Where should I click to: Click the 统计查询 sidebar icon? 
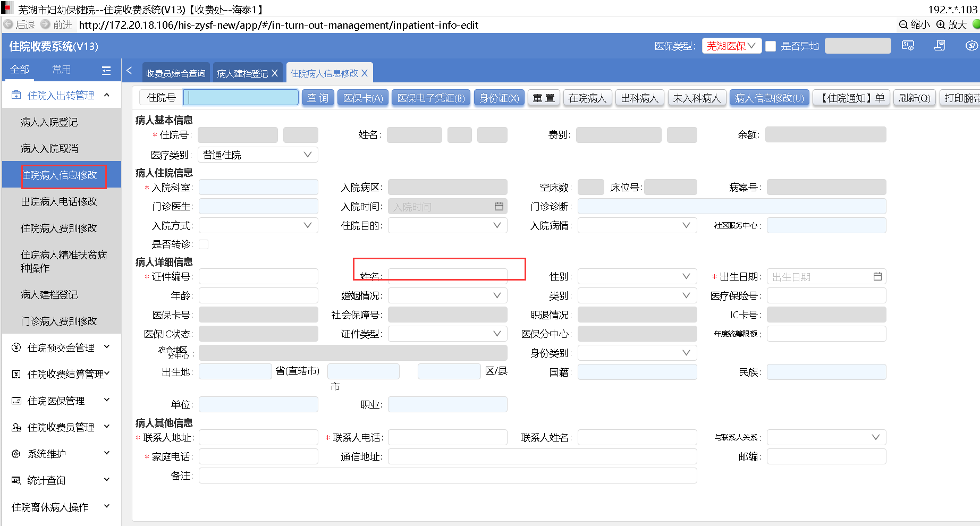click(x=16, y=480)
